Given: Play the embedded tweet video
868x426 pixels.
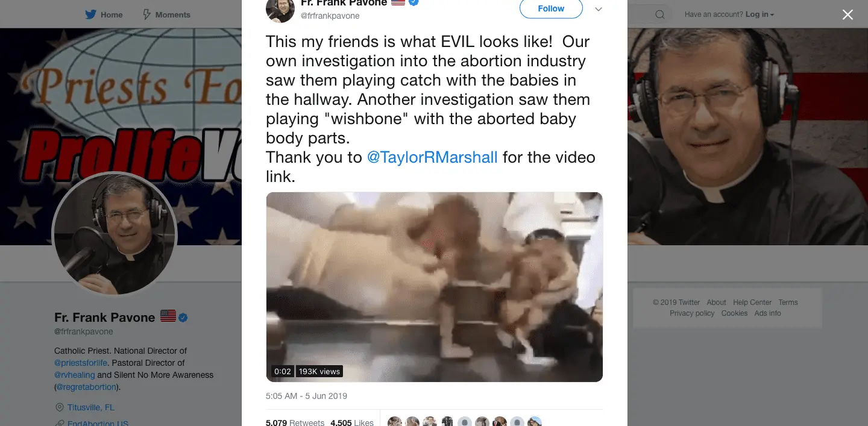Looking at the screenshot, I should click(x=434, y=287).
